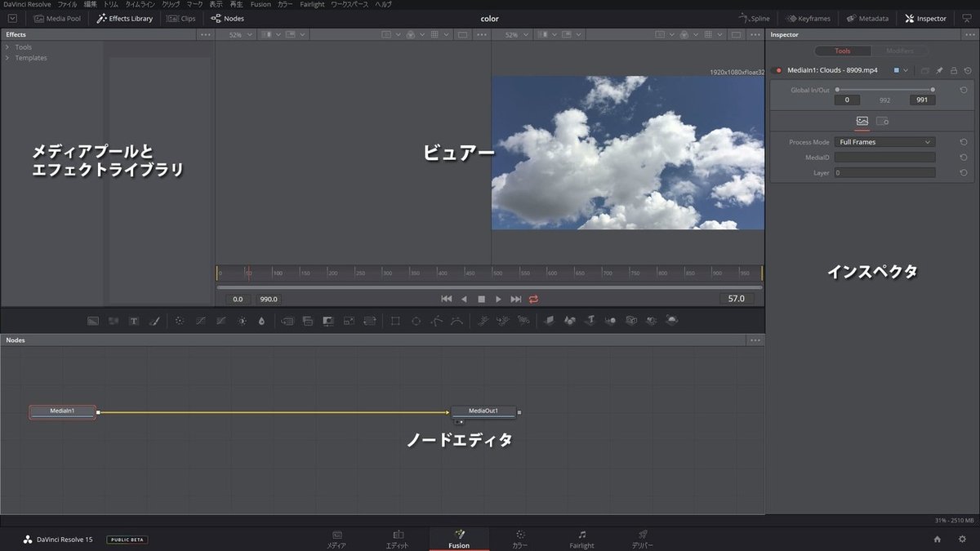Open the workspace dropdown at top-left
Screen dimensions: 980x551
pos(12,18)
